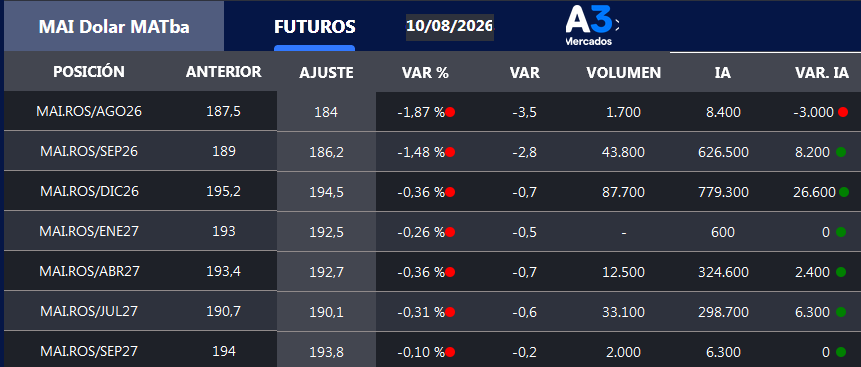Click red indicator dot beside -1,87 %

pyautogui.click(x=450, y=112)
